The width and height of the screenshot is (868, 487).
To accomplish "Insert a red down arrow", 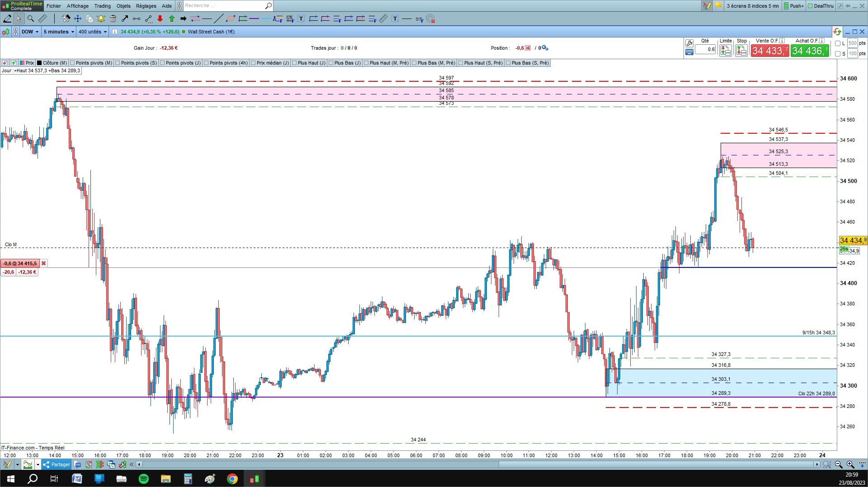I will (160, 19).
